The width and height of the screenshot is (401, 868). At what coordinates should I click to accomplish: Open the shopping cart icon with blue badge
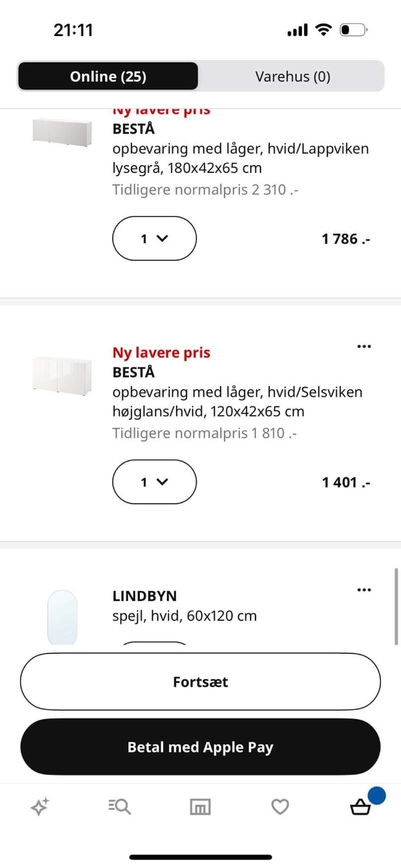(361, 808)
